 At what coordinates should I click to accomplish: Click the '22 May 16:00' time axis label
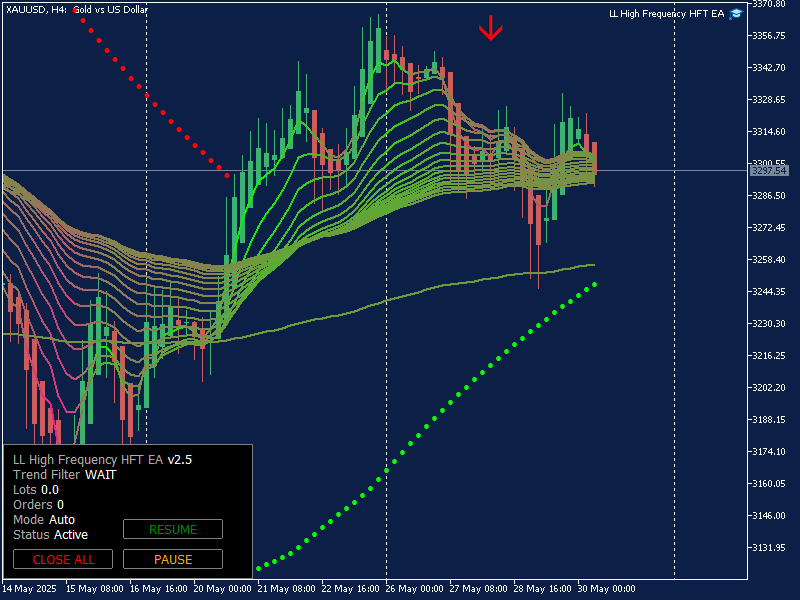(351, 589)
